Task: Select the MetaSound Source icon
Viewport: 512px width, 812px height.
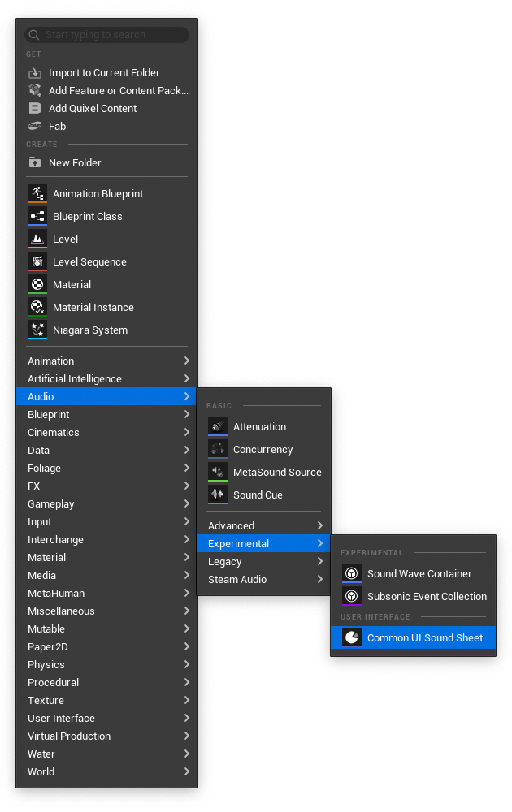Action: click(218, 472)
